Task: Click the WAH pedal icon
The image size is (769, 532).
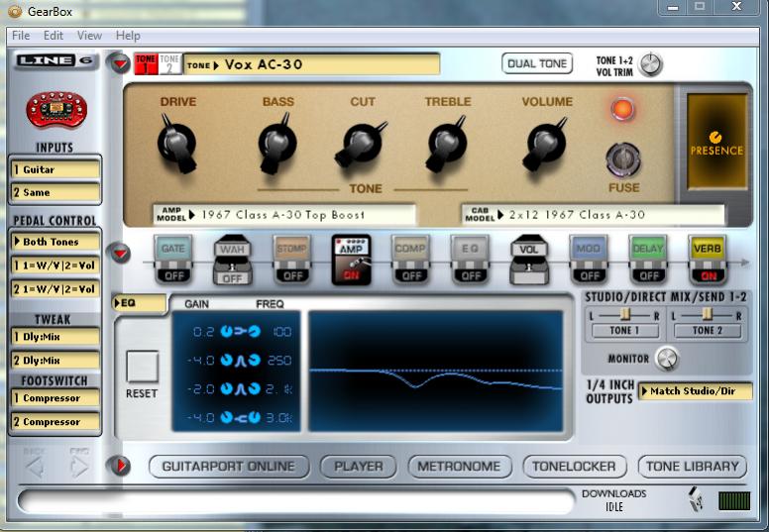Action: click(x=233, y=260)
